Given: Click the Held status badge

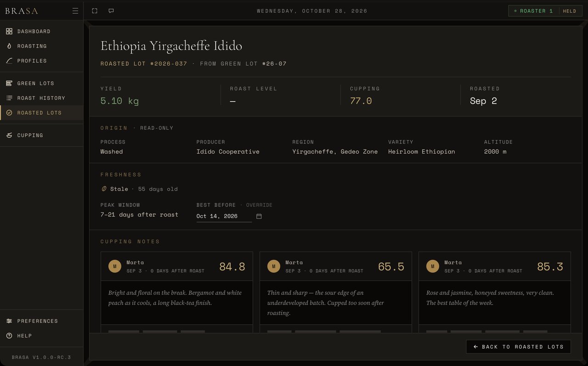Looking at the screenshot, I should pyautogui.click(x=570, y=11).
